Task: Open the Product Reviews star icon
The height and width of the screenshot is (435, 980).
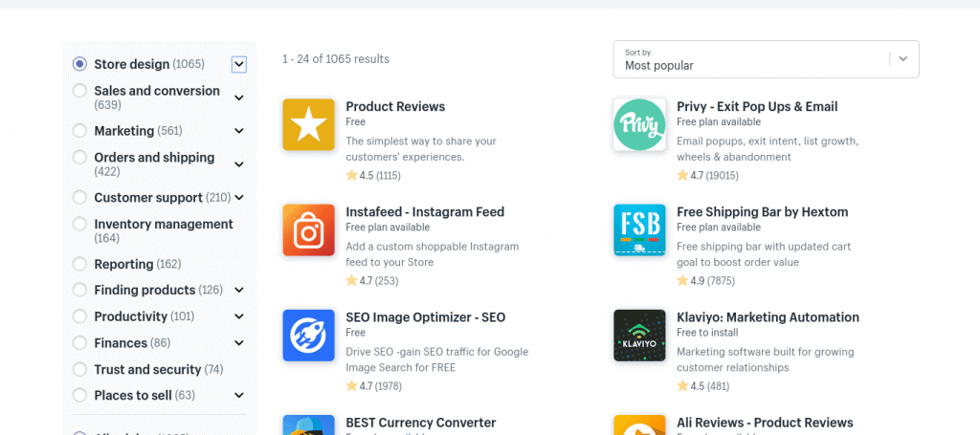Action: [x=308, y=124]
